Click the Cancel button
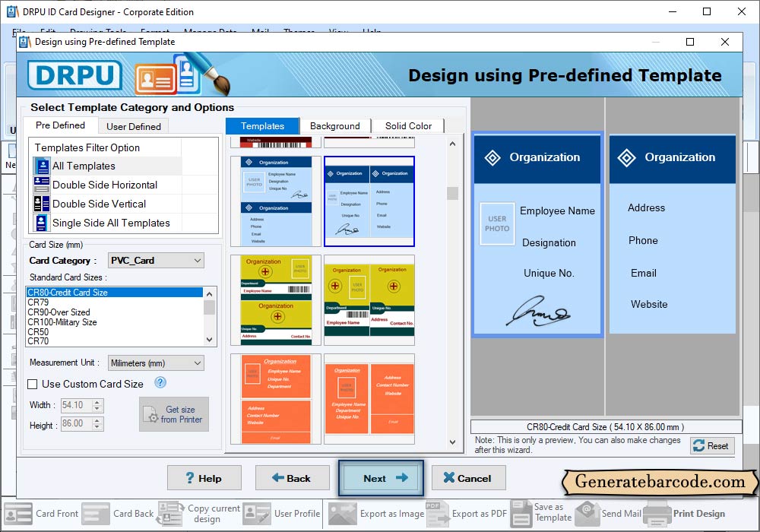This screenshot has height=532, width=760. click(x=469, y=478)
